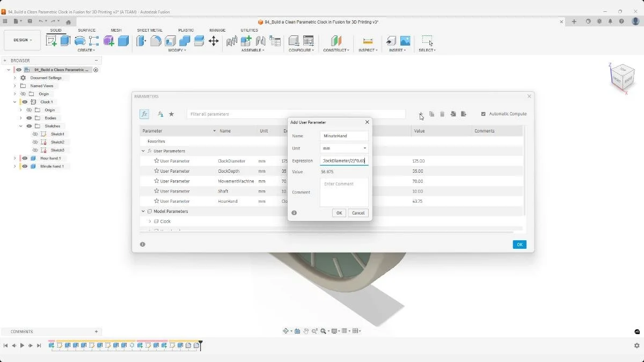The image size is (644, 362).
Task: Click the delete parameter trash icon
Action: click(442, 114)
